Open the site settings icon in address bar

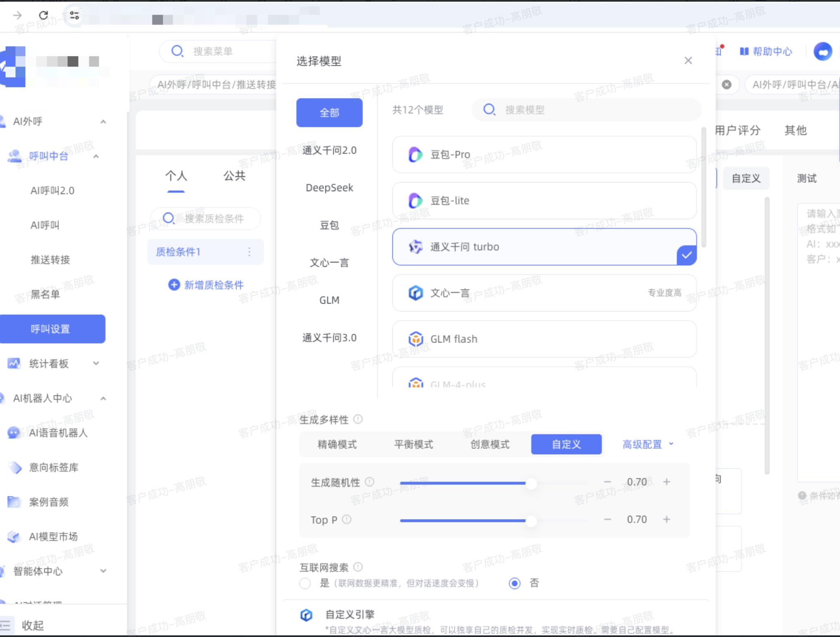coord(74,15)
